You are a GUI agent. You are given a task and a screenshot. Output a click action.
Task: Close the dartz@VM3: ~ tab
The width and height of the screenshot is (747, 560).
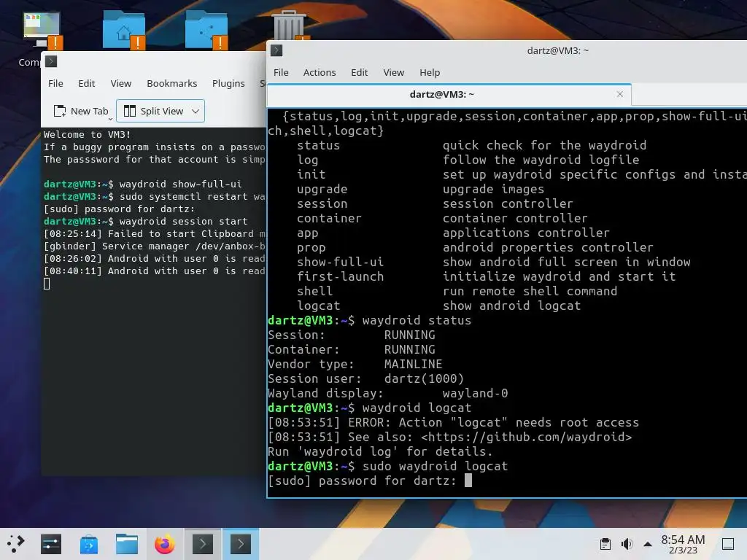click(x=620, y=94)
